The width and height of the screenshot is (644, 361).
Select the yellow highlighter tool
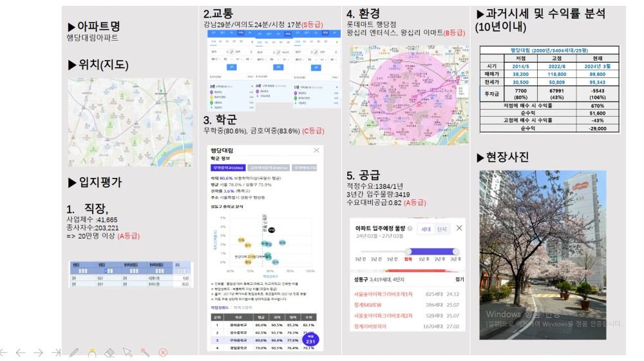[x=92, y=353]
